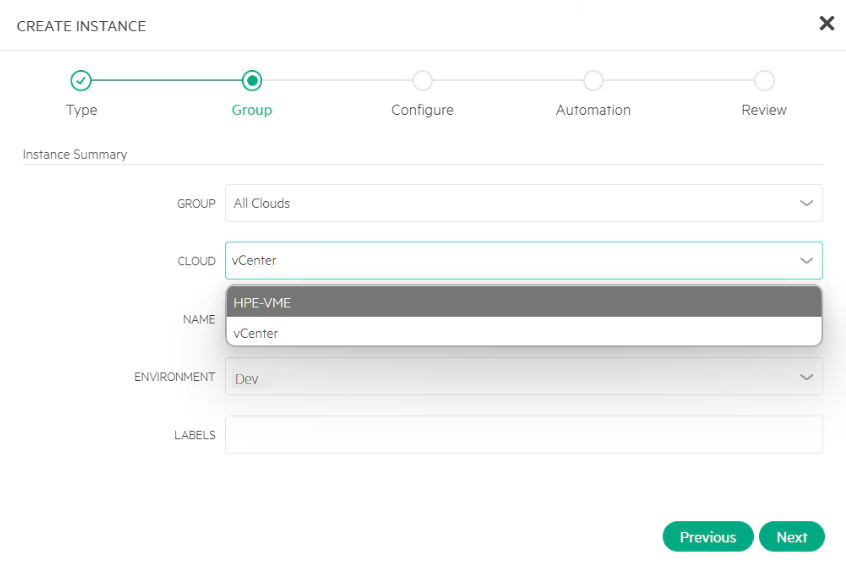Click the Cloud field showing vCenter

(524, 261)
